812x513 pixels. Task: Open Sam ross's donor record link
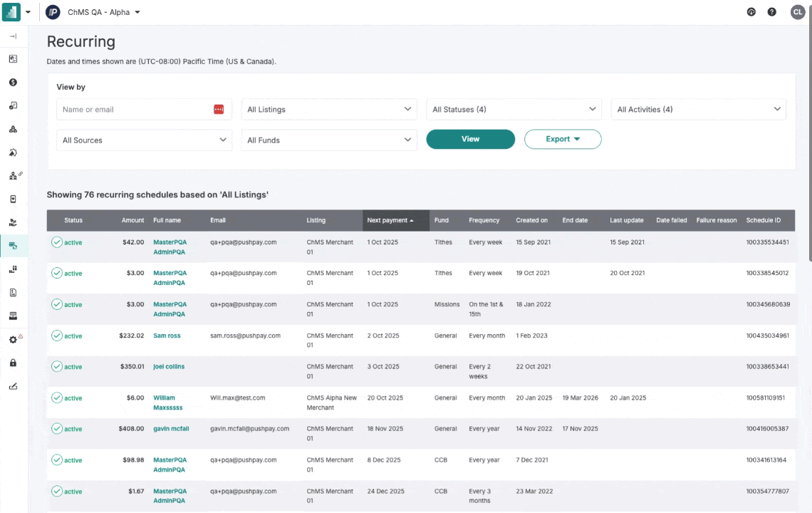point(167,336)
